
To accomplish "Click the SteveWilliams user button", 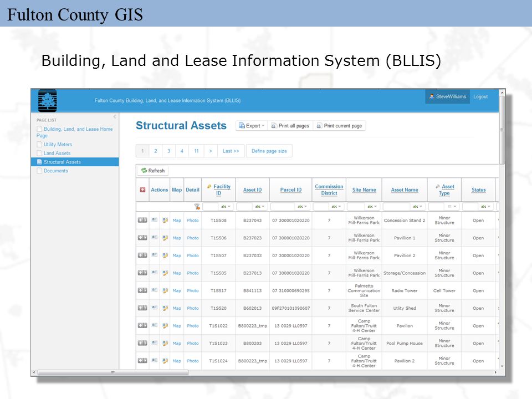I will 448,96.
